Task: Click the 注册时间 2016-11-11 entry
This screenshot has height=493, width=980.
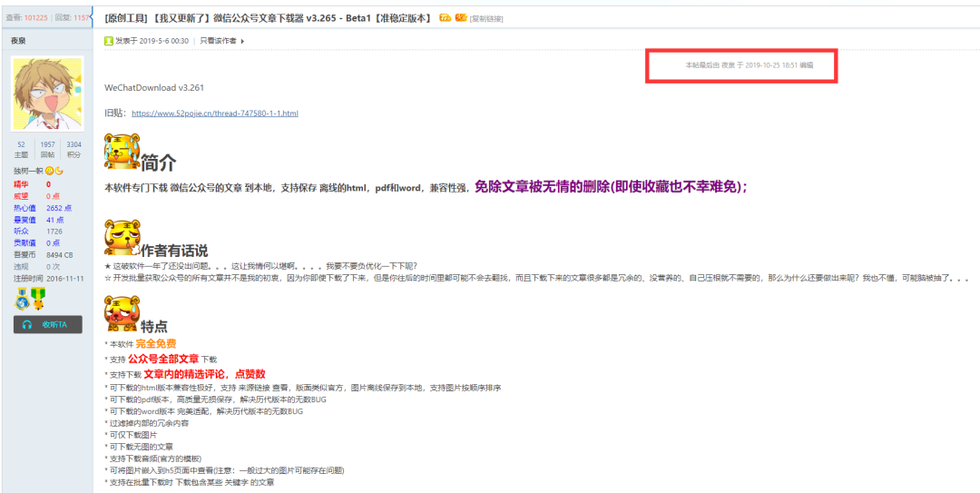Action: coord(49,279)
